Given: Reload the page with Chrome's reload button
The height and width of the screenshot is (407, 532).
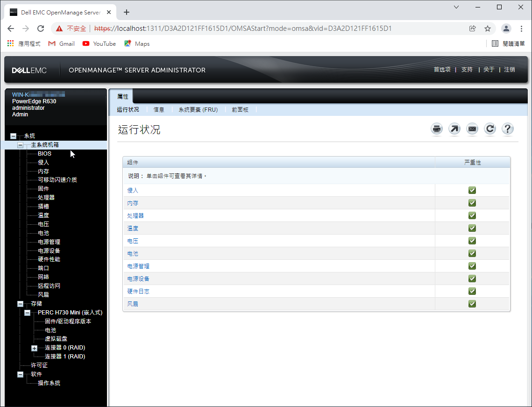Looking at the screenshot, I should point(41,29).
